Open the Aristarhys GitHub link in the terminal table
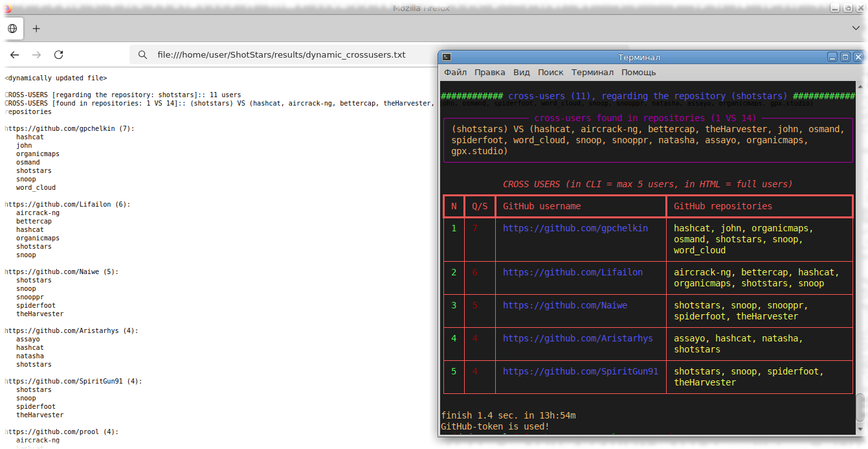The height and width of the screenshot is (449, 868). [578, 339]
